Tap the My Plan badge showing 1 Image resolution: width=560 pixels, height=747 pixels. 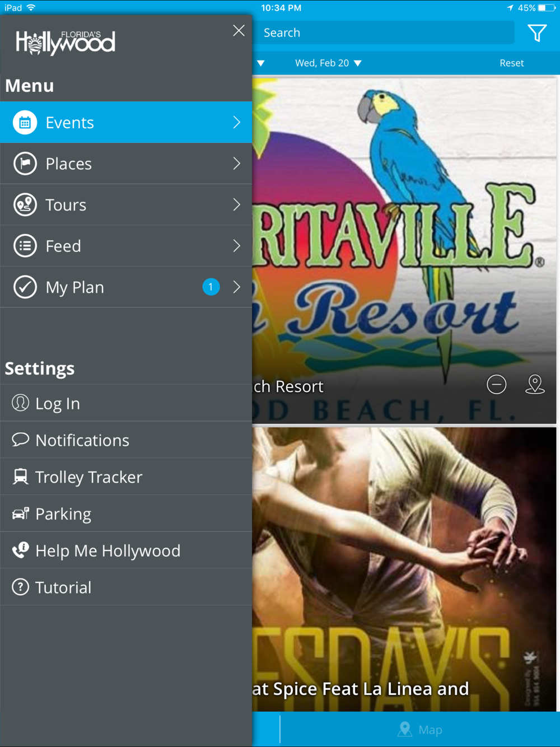pyautogui.click(x=211, y=287)
